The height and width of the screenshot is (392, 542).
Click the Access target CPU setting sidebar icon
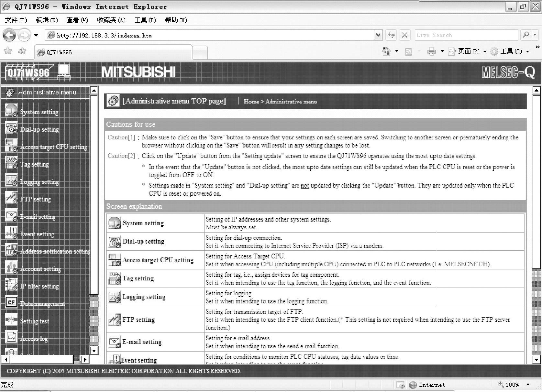point(11,146)
